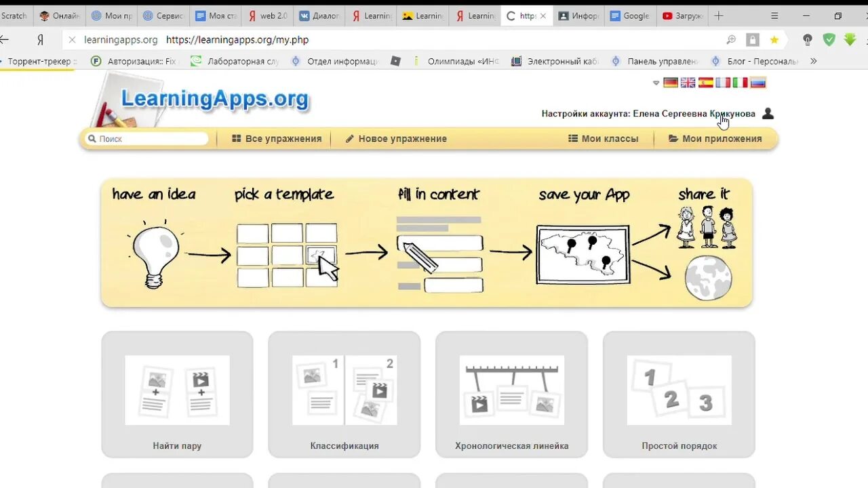Click the Хронологическая линейка label

click(x=512, y=446)
